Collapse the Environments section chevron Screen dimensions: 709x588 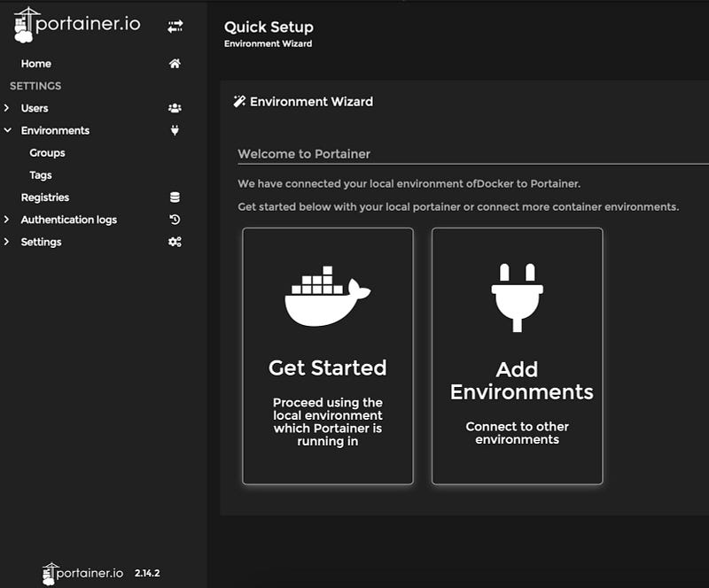click(8, 130)
